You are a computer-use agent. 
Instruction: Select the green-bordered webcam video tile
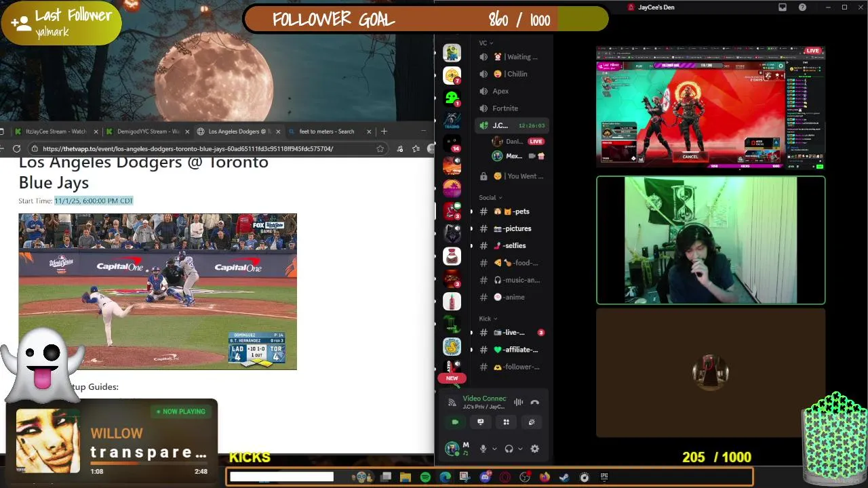[711, 241]
